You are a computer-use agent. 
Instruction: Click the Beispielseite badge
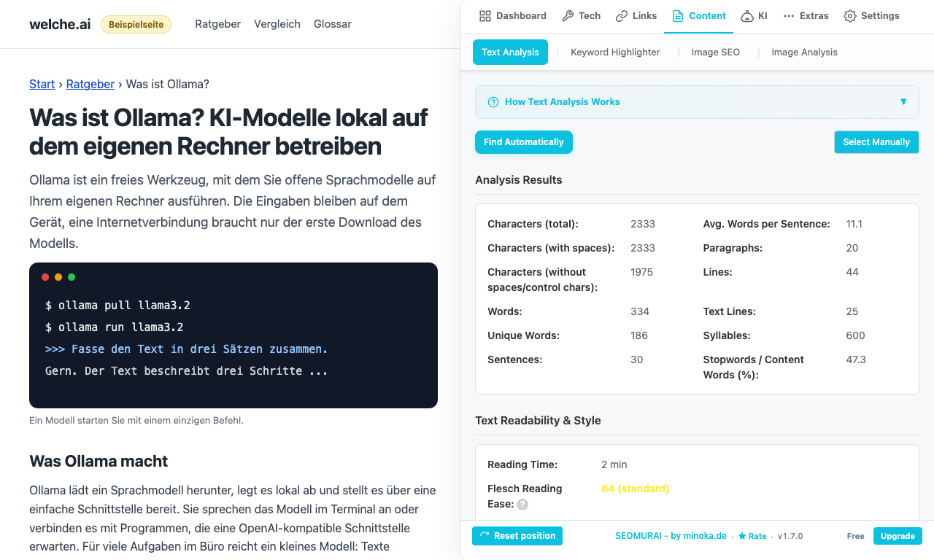[x=136, y=25]
